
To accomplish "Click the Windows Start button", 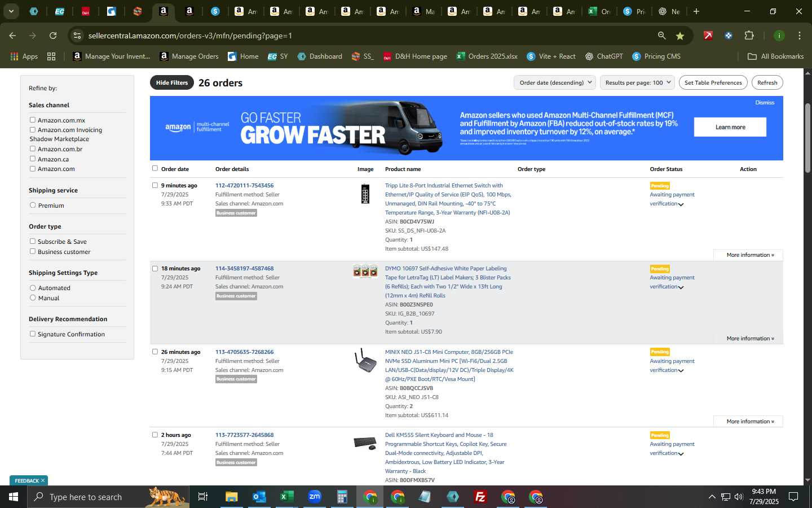I will 14,497.
